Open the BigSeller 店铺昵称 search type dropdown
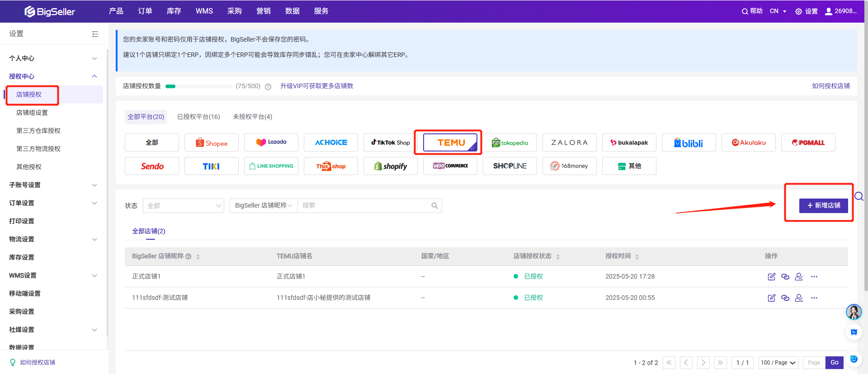The image size is (868, 374). point(263,206)
